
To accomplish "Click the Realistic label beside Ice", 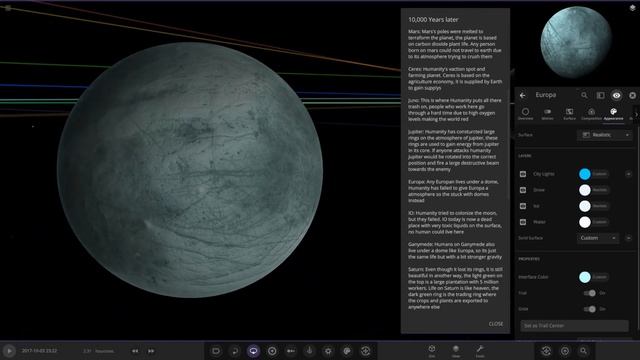I will click(x=600, y=206).
